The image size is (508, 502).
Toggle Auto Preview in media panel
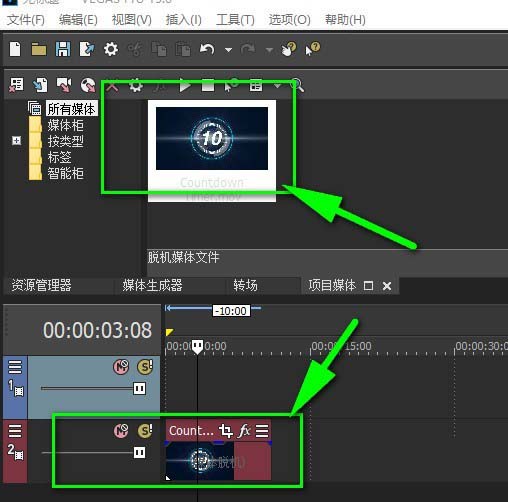point(232,85)
